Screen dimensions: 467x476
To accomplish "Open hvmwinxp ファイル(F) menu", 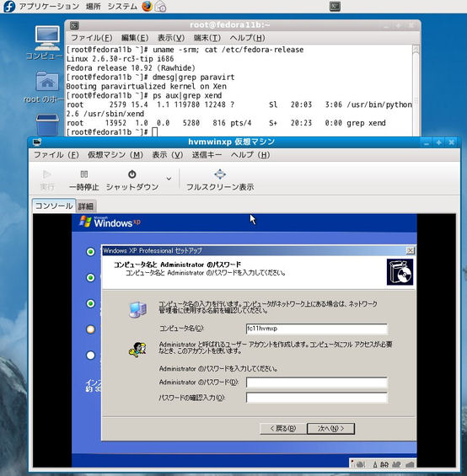I will [56, 155].
